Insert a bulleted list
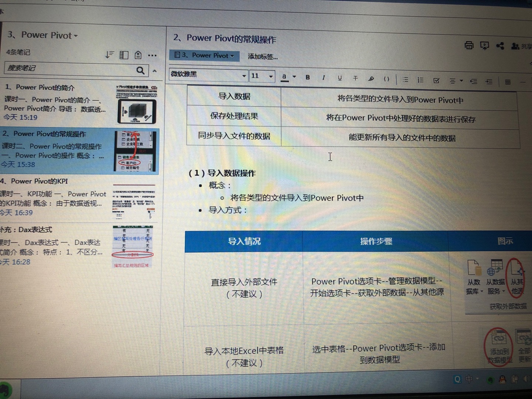Viewport: 532px width, 399px height. point(405,79)
